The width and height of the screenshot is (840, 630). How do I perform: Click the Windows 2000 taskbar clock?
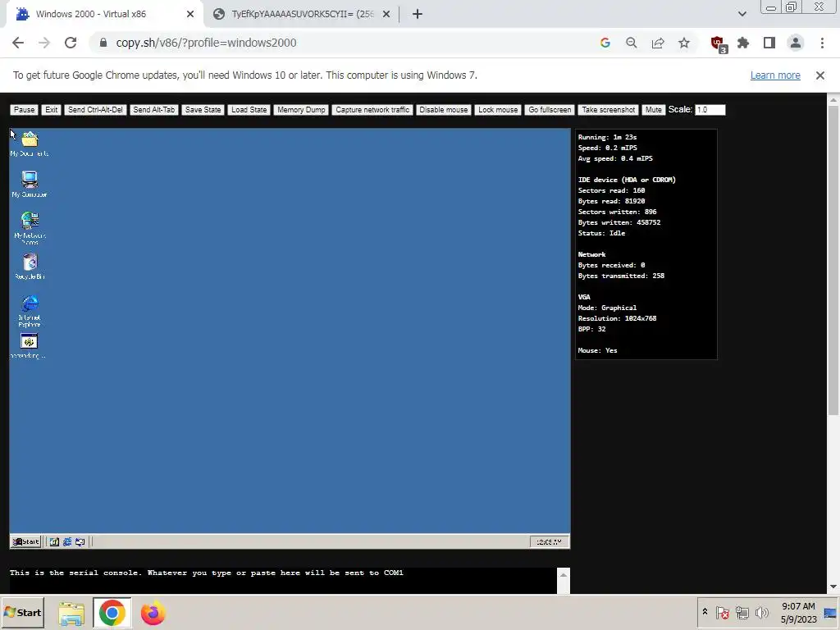[549, 541]
